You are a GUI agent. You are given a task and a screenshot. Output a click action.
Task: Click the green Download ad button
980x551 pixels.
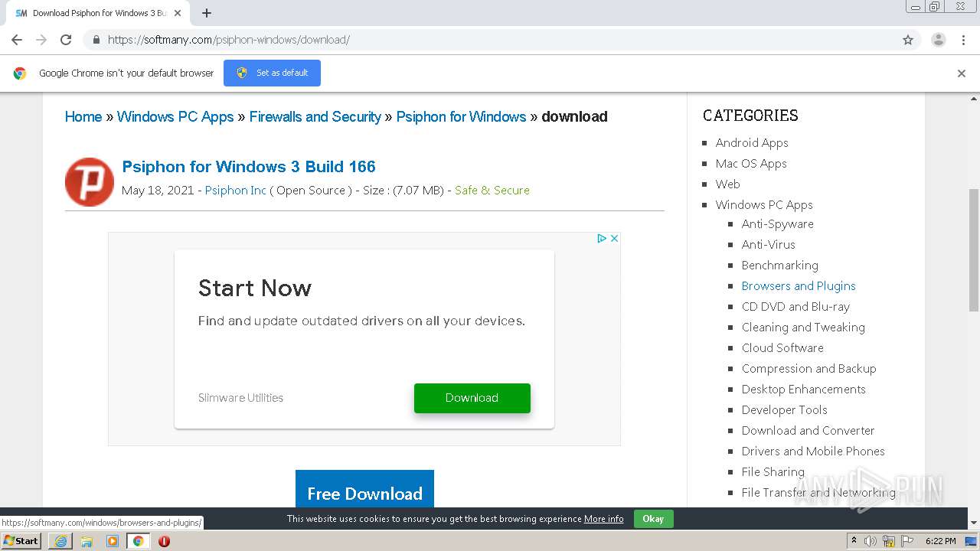(x=472, y=398)
